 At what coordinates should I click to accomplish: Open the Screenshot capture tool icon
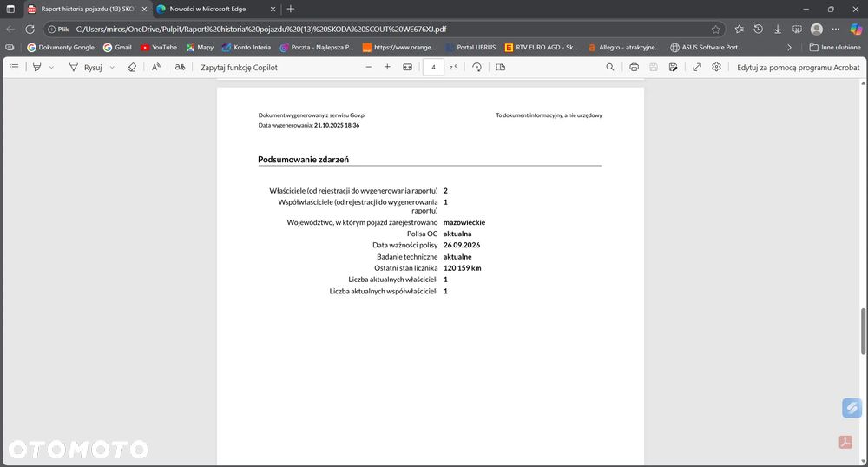coord(797,30)
